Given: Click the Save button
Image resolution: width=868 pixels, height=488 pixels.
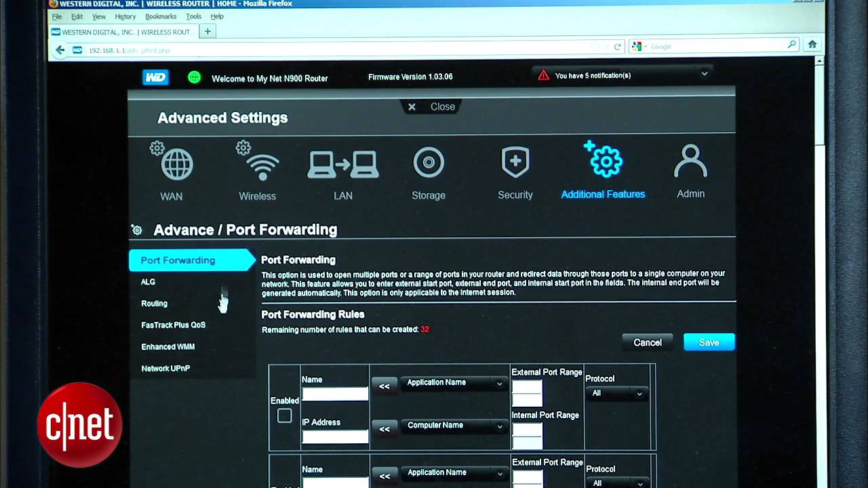Looking at the screenshot, I should [709, 342].
